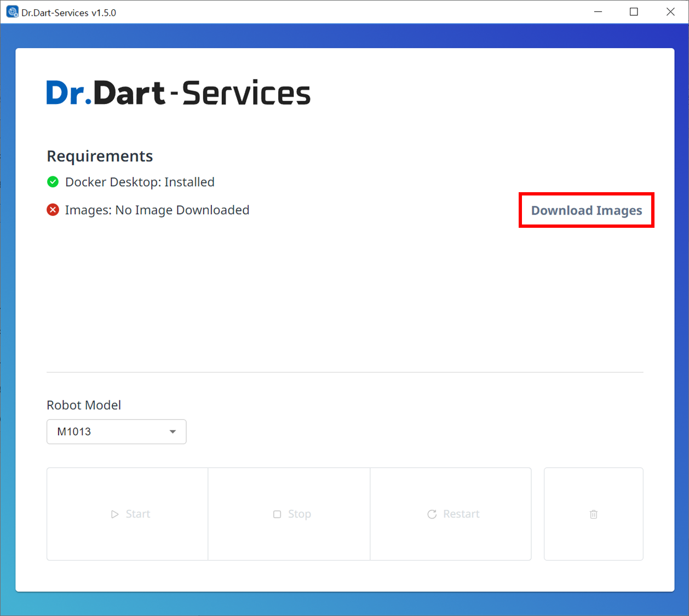Click the Start button
Screen dimensions: 689x616
coord(128,514)
